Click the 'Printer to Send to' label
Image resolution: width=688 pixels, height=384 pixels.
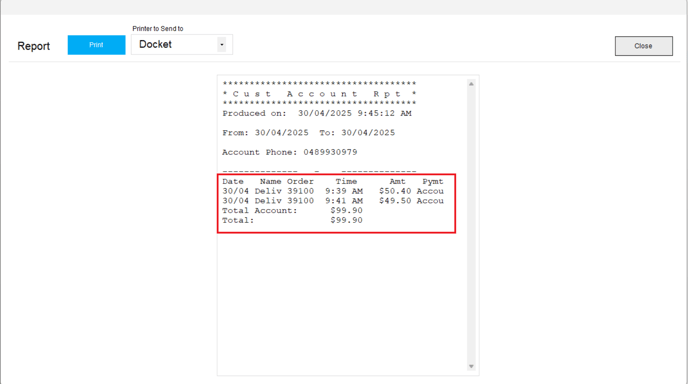[158, 29]
